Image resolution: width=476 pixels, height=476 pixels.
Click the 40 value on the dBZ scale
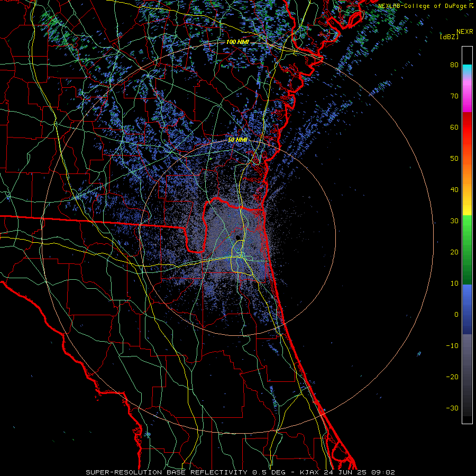pos(454,190)
